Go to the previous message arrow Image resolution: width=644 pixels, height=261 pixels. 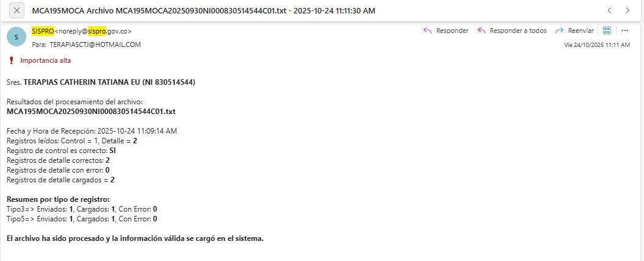click(x=609, y=10)
